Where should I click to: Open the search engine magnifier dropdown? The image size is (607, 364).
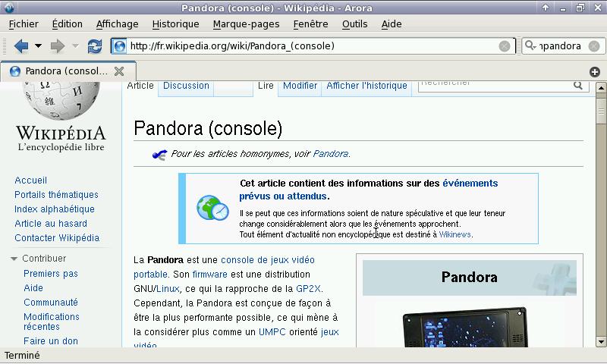(x=530, y=45)
